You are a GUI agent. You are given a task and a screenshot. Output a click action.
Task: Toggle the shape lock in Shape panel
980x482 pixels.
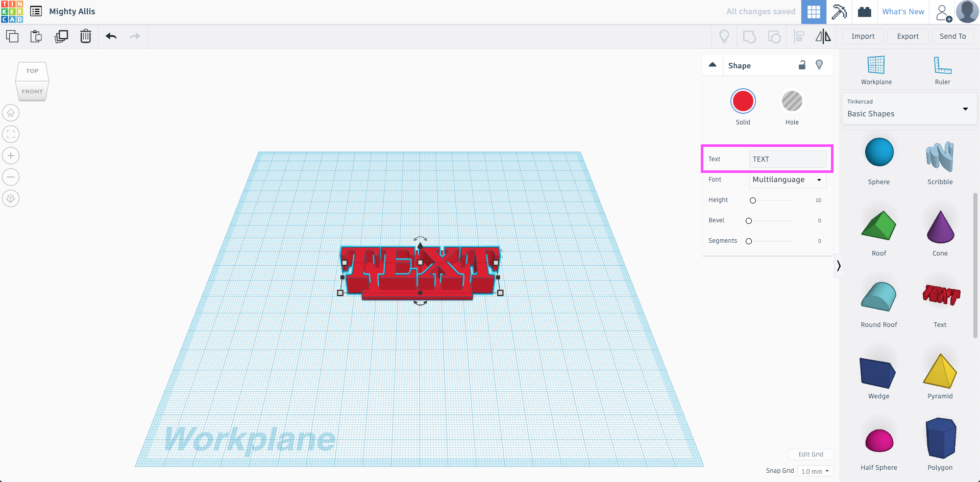801,65
